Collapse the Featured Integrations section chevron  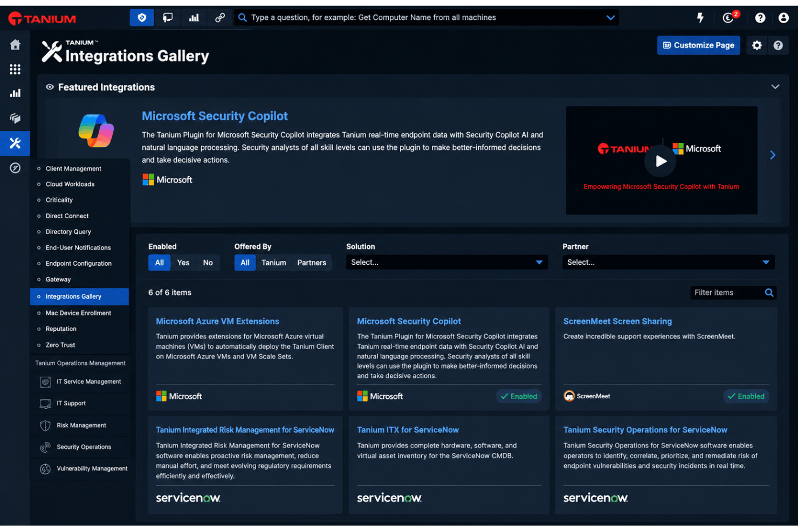tap(775, 87)
